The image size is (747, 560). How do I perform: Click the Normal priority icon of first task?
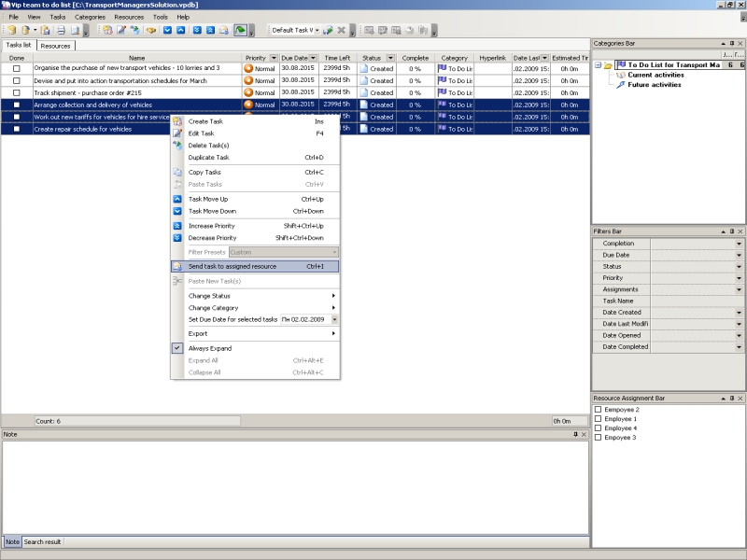point(248,68)
